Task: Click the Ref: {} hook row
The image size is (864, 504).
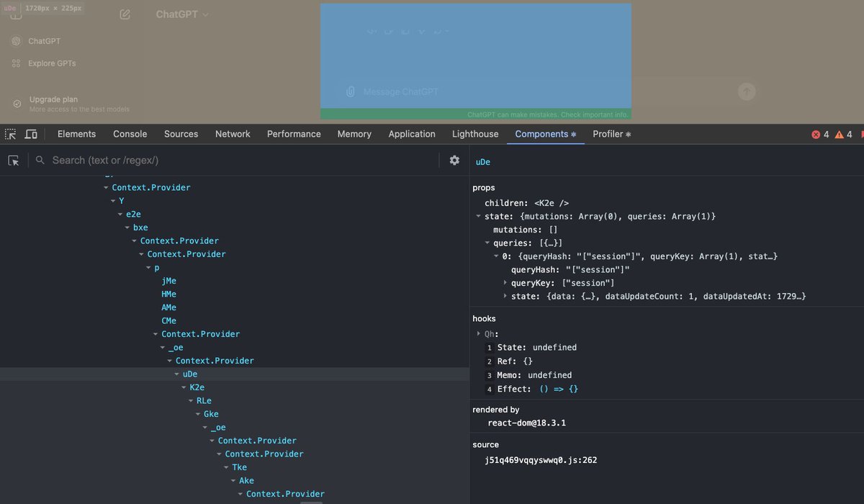Action: (515, 361)
